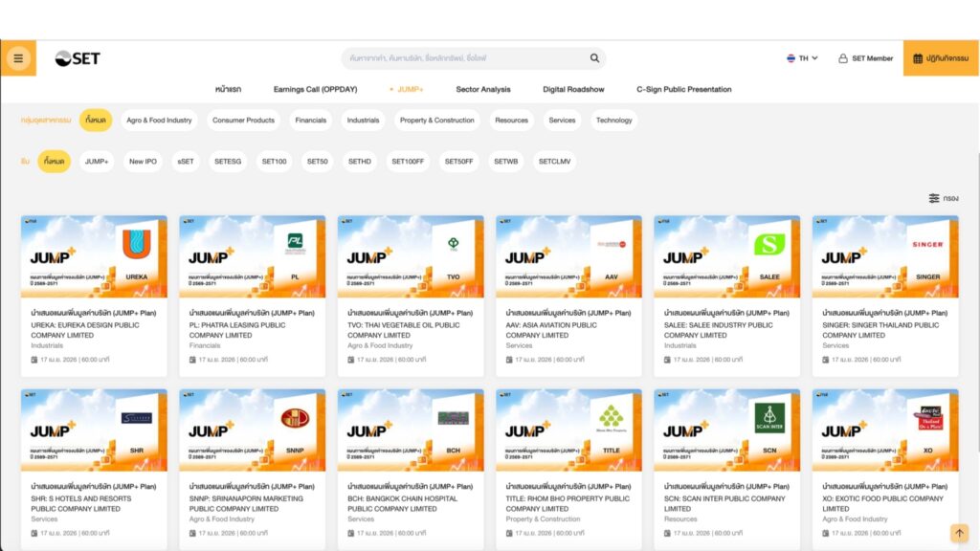Open the Digital Roadshow link
This screenshot has height=551, width=980.
(573, 89)
